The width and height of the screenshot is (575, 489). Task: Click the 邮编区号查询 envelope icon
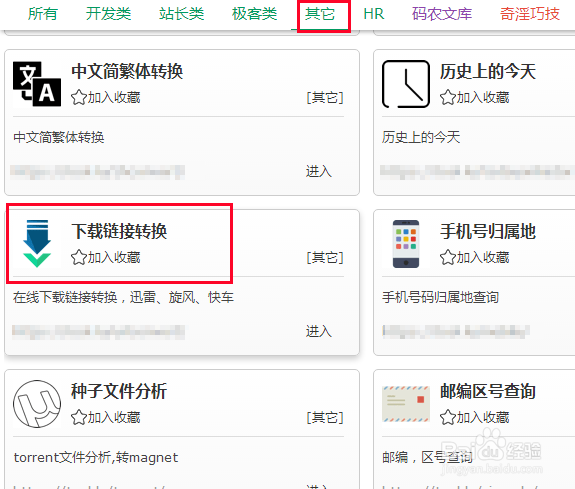[406, 404]
